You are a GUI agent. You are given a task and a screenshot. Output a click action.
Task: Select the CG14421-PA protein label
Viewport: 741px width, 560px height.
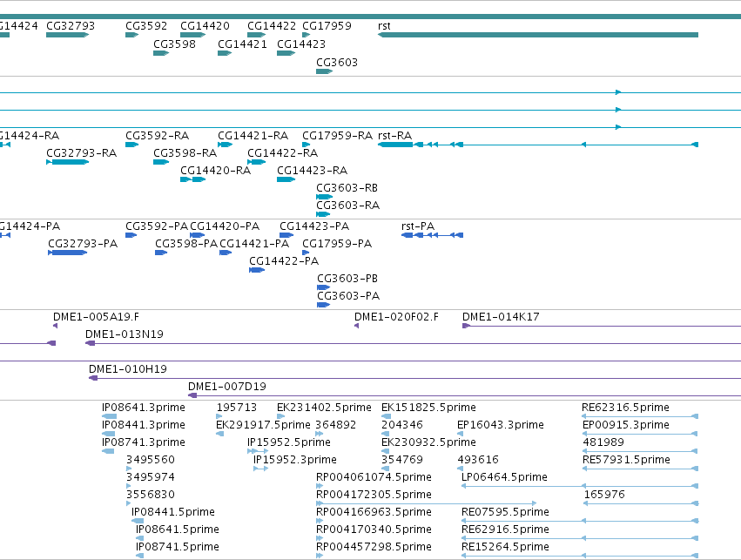pos(254,244)
